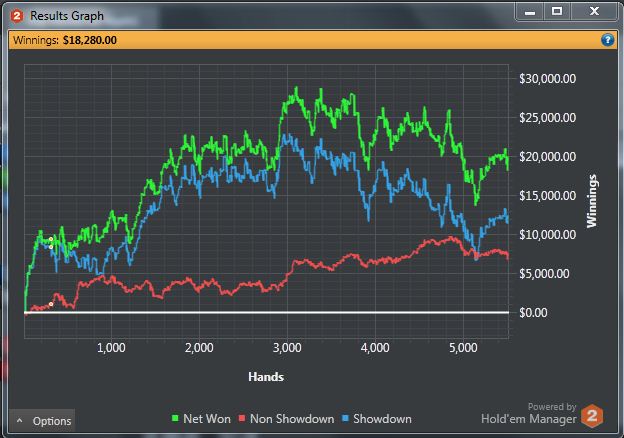The image size is (624, 438).
Task: Toggle the Non Showdown legend entry
Action: point(287,419)
